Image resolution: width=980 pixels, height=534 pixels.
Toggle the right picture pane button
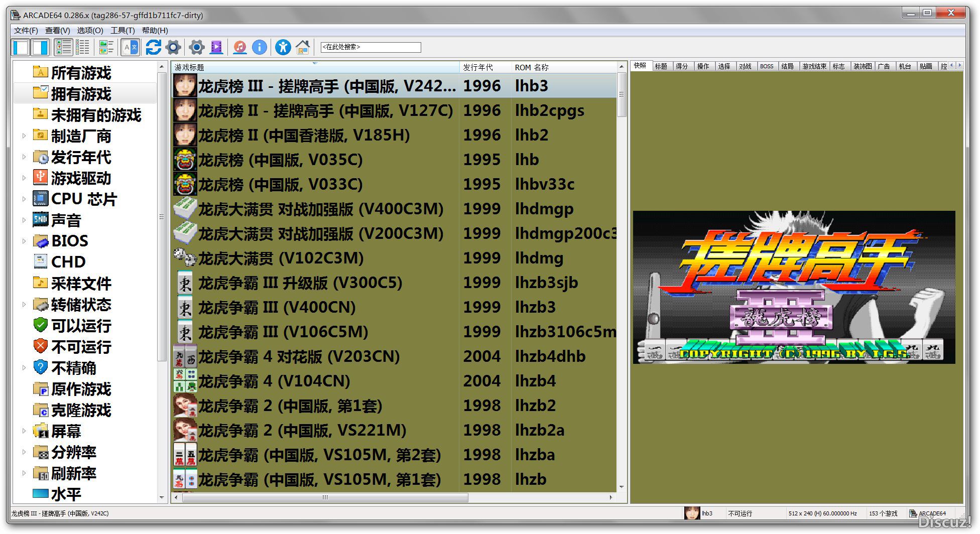point(40,47)
